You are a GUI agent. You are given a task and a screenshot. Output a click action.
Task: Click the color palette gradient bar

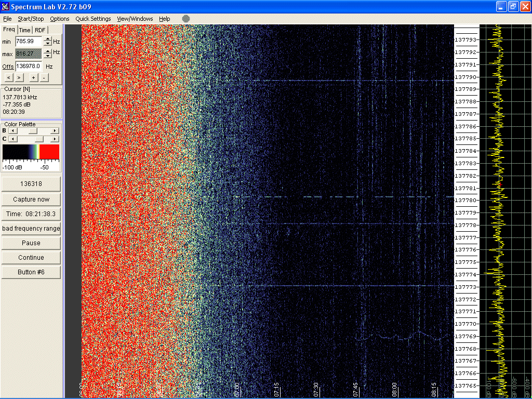pyautogui.click(x=31, y=152)
